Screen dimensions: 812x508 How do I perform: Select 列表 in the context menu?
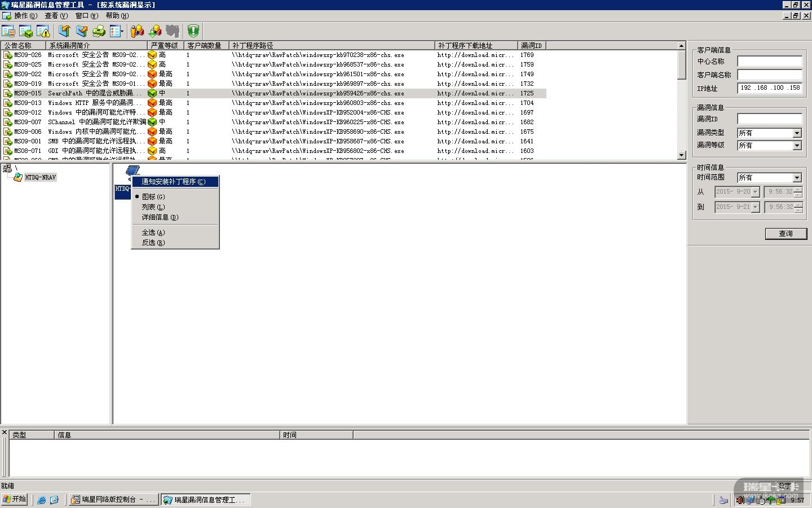click(x=175, y=207)
